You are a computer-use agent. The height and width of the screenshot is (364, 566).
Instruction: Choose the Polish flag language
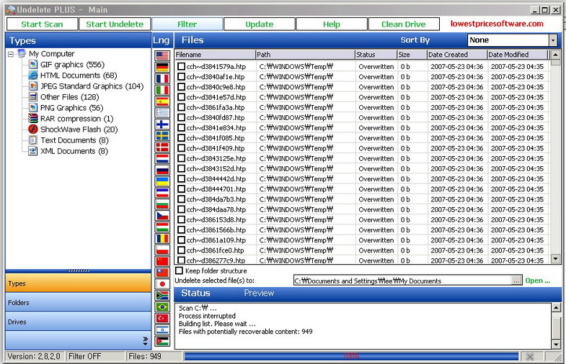click(x=162, y=250)
